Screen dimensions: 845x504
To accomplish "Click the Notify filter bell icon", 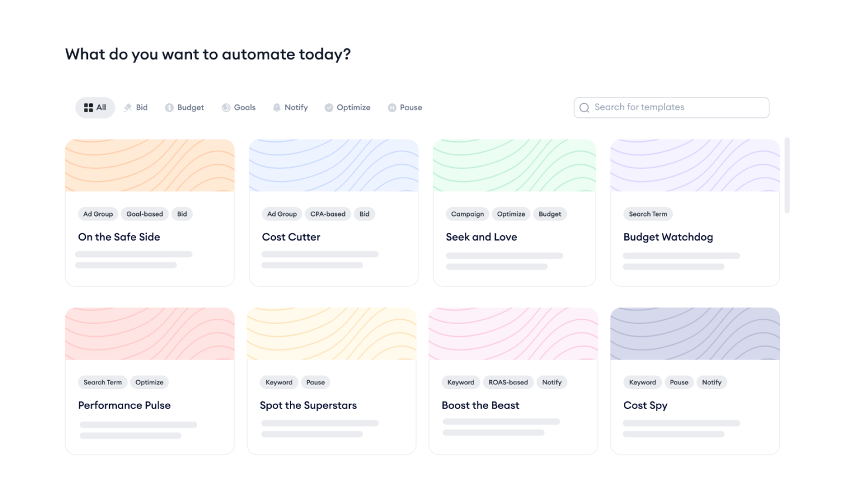I will tap(276, 107).
